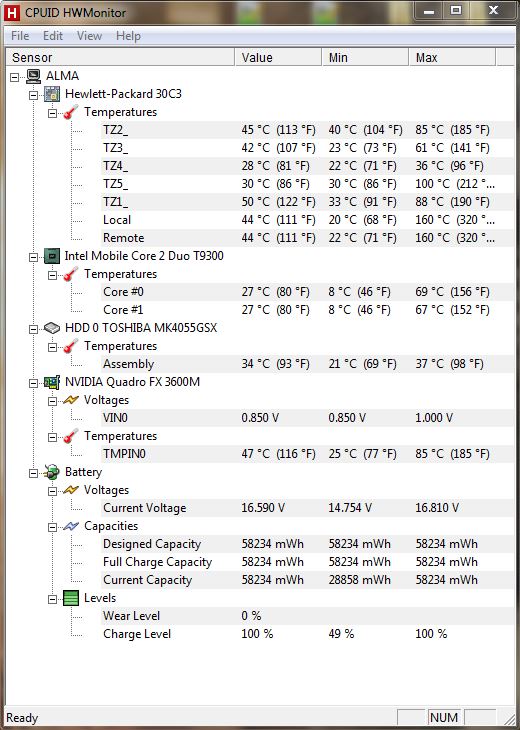Click the Intel Core 2 Duo CPU icon
The height and width of the screenshot is (730, 520).
point(52,256)
